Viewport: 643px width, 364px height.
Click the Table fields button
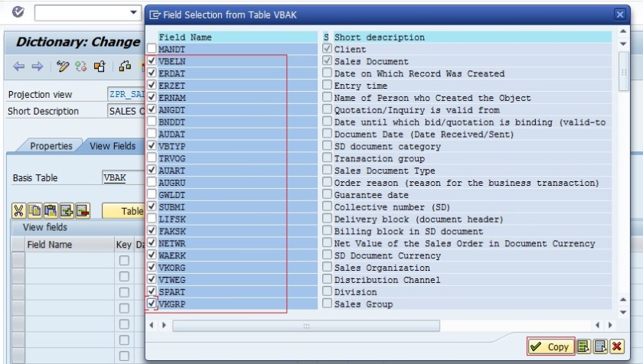(x=123, y=211)
